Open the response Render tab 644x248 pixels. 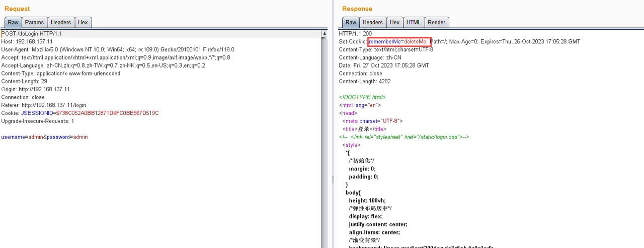coord(437,22)
